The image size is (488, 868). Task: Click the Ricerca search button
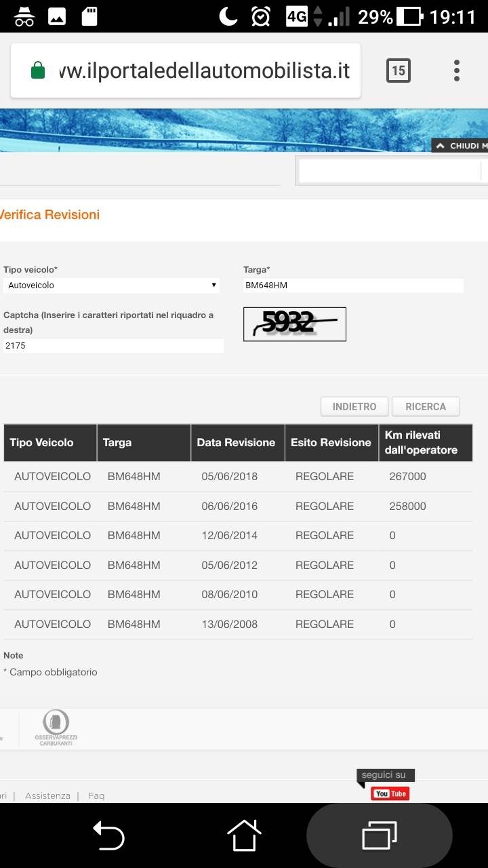tap(426, 407)
